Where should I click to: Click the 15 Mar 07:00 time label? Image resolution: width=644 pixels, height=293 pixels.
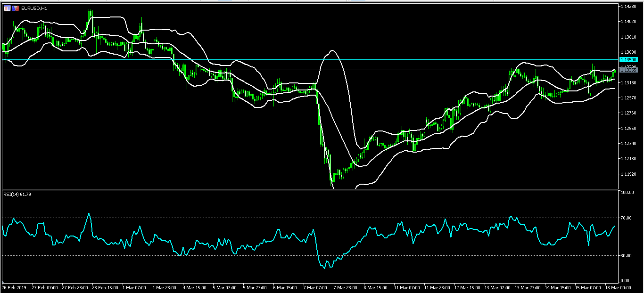(588, 287)
